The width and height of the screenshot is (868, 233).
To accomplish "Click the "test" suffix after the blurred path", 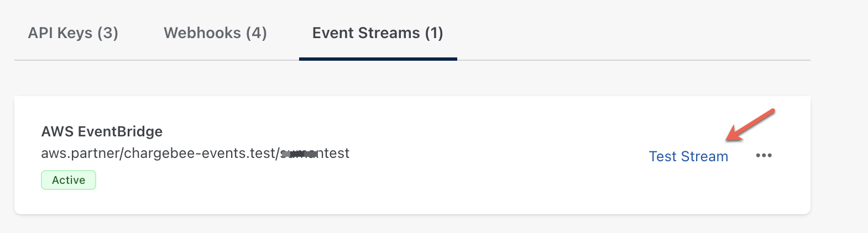I will (336, 153).
